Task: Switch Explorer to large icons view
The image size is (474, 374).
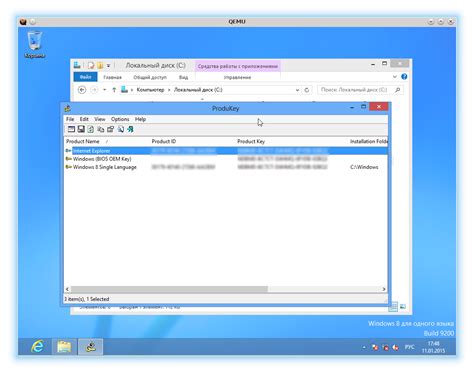Action: [x=403, y=307]
